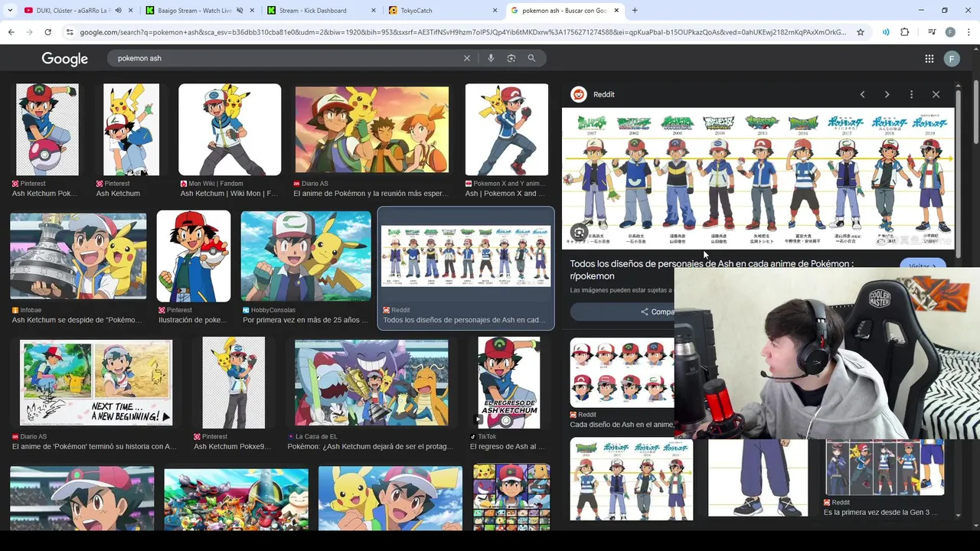Open the Ilustración de poke... Pinterest image
Viewport: 980px width, 551px height.
point(194,256)
